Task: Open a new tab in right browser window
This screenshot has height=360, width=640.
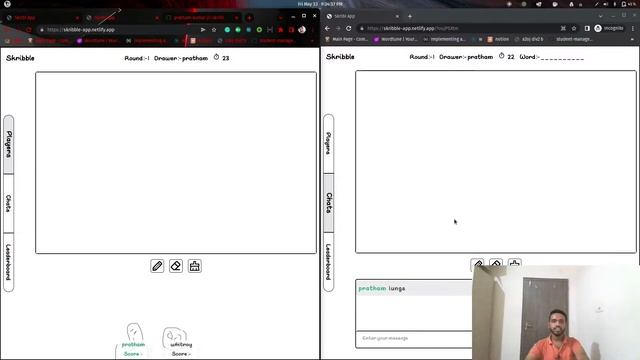Action: pyautogui.click(x=410, y=16)
